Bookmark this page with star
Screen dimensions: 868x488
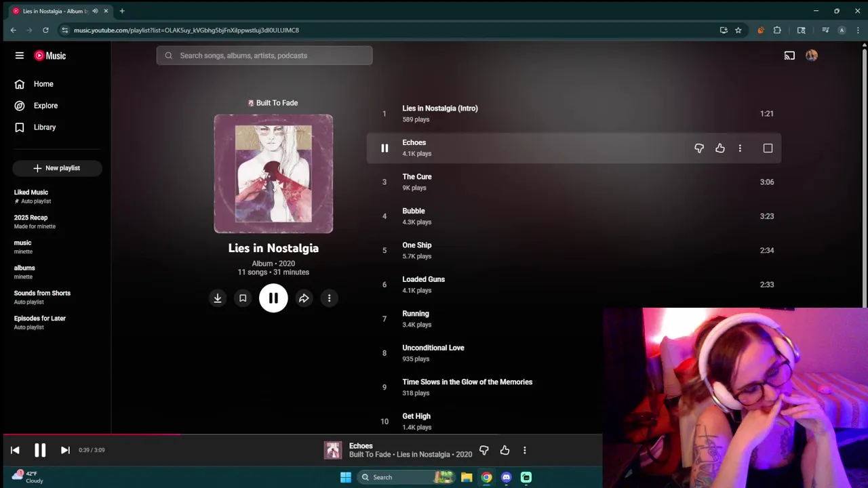(738, 30)
